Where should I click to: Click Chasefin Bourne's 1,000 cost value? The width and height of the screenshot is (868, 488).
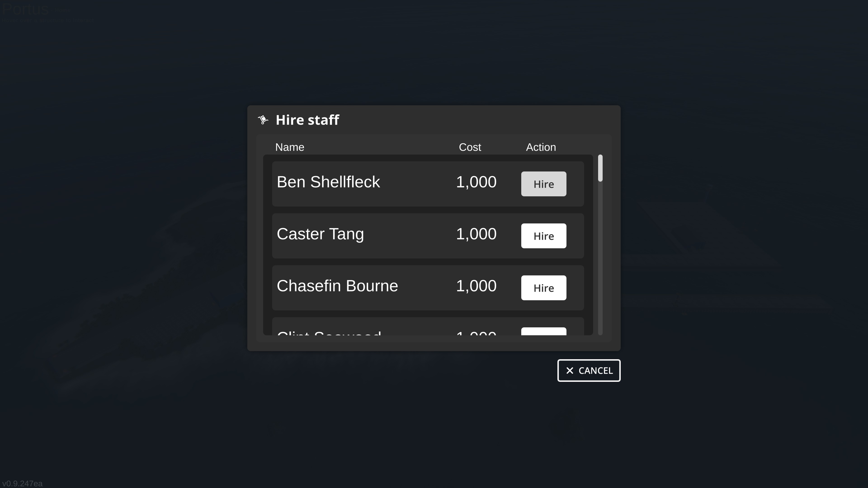(476, 286)
